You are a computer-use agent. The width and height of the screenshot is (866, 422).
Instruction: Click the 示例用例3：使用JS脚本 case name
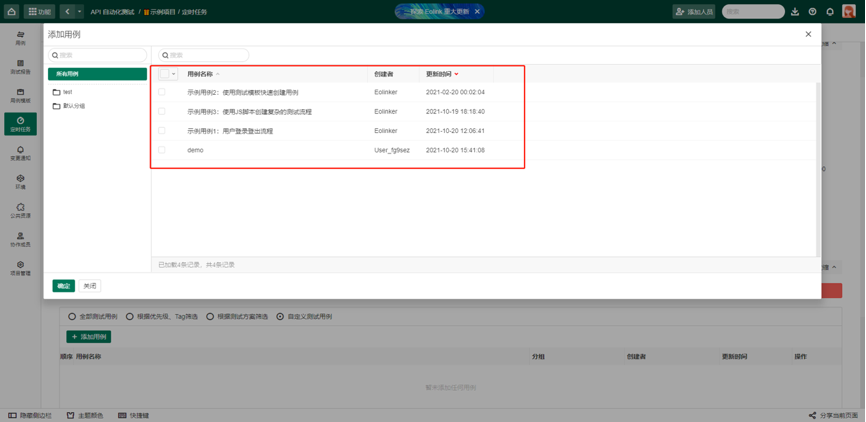point(250,112)
